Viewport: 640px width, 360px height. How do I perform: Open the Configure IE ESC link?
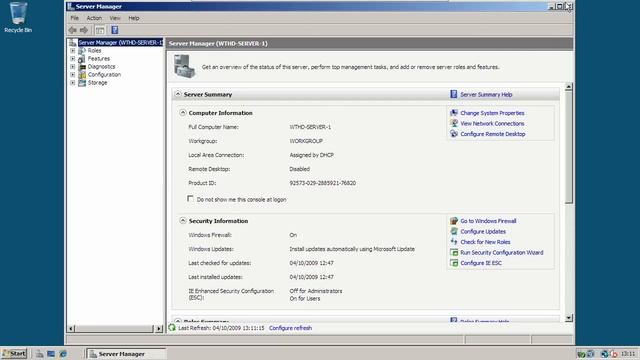point(481,263)
